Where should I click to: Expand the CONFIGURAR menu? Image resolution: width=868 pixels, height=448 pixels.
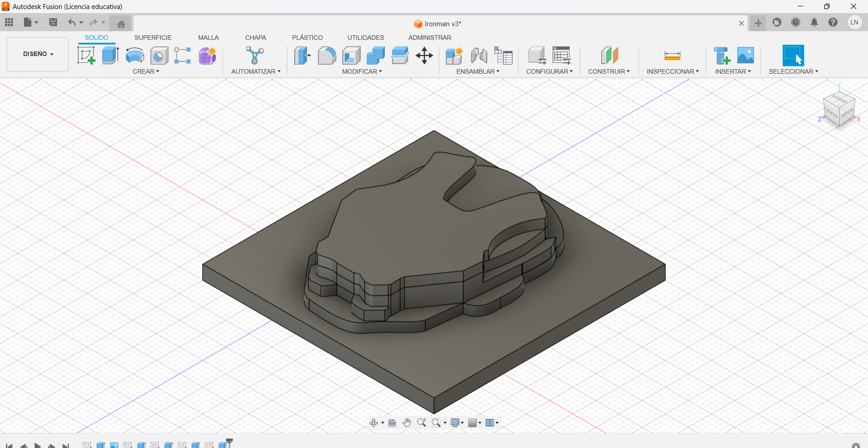coord(549,71)
